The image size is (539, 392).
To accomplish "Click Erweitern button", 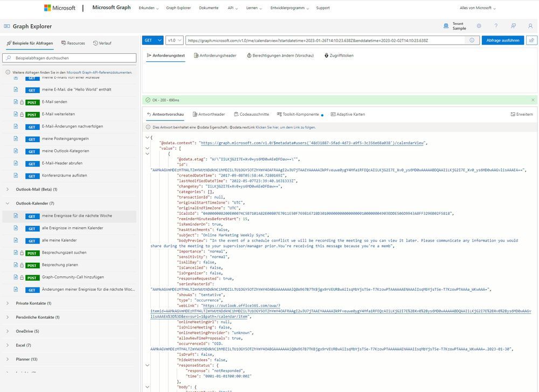I will [x=521, y=114].
